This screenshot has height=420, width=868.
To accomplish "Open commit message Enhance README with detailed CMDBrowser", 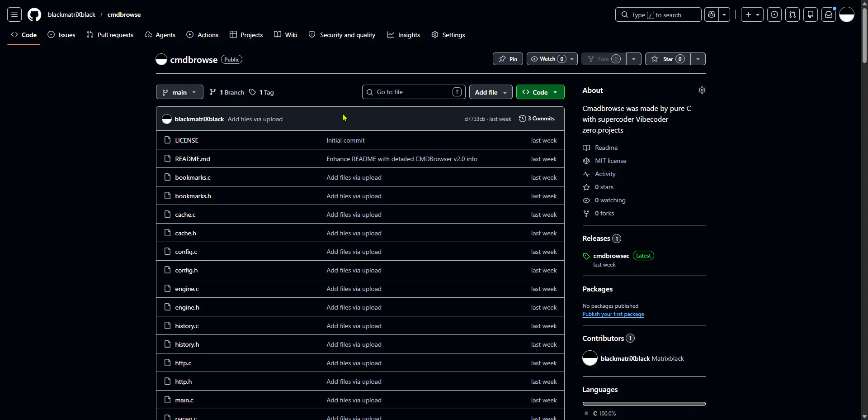I will pyautogui.click(x=402, y=159).
